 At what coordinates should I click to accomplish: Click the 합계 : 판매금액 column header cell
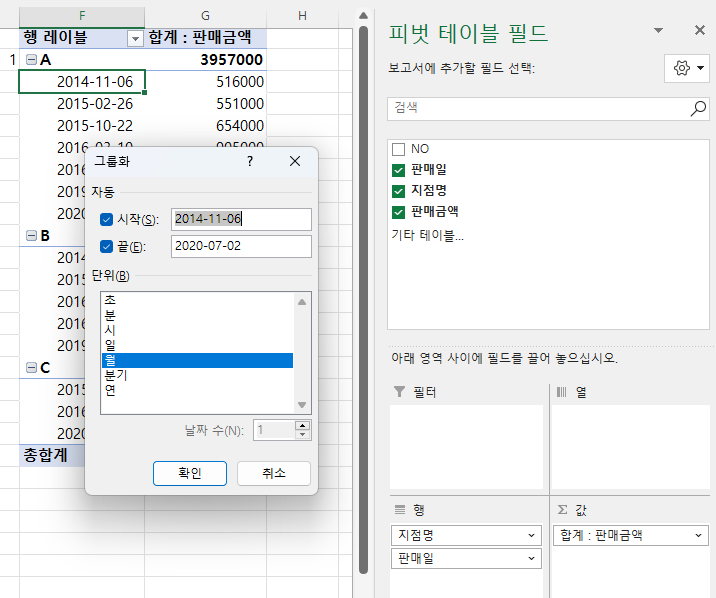[x=205, y=37]
